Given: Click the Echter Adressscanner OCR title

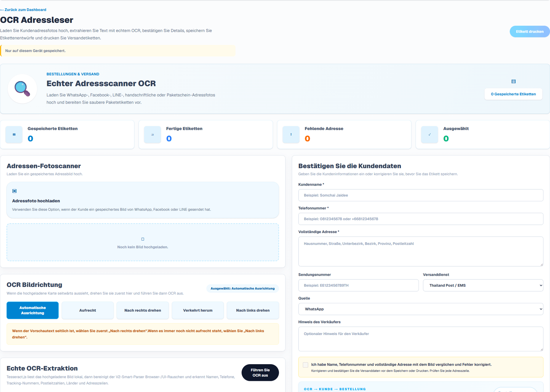Looking at the screenshot, I should (101, 84).
